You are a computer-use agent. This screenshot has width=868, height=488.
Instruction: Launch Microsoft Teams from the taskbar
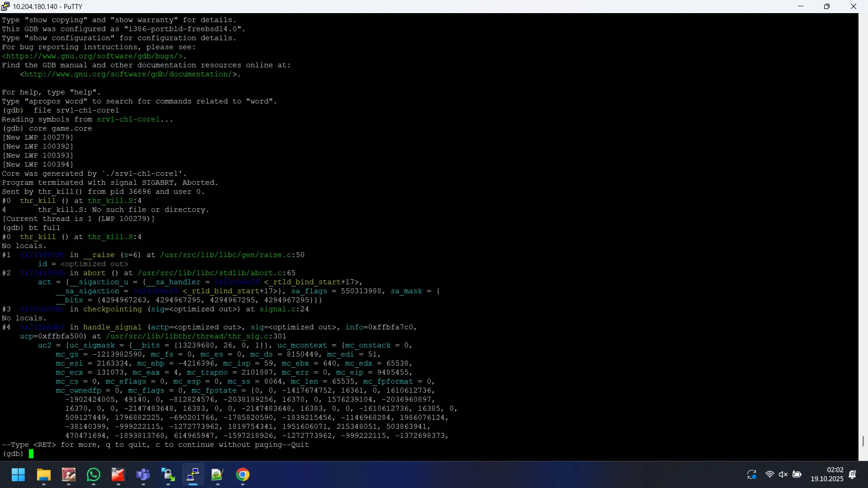click(143, 475)
